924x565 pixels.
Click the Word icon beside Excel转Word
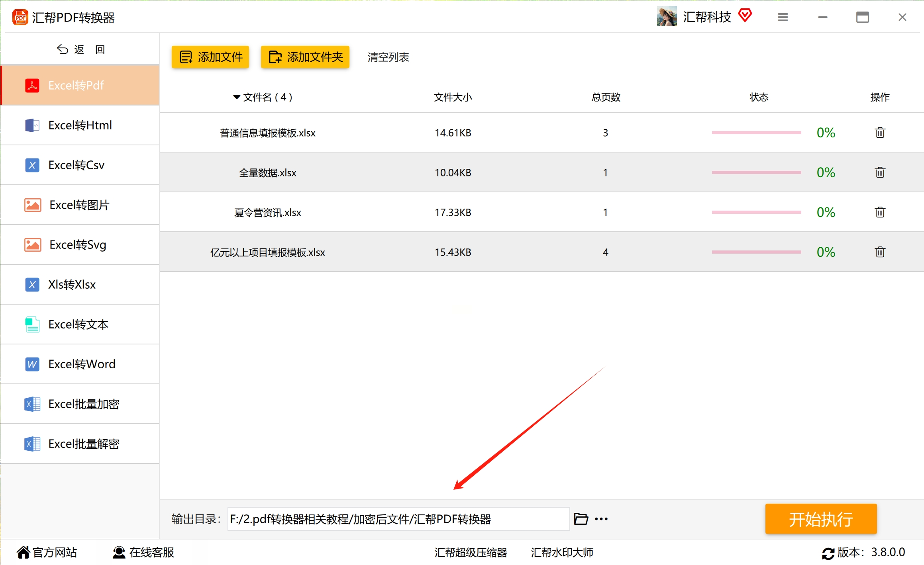point(32,364)
